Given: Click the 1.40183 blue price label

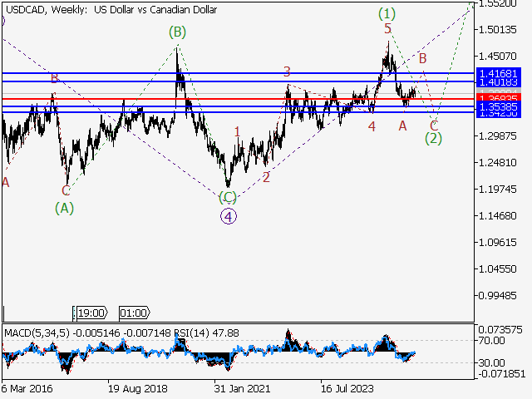Looking at the screenshot, I should click(499, 81).
